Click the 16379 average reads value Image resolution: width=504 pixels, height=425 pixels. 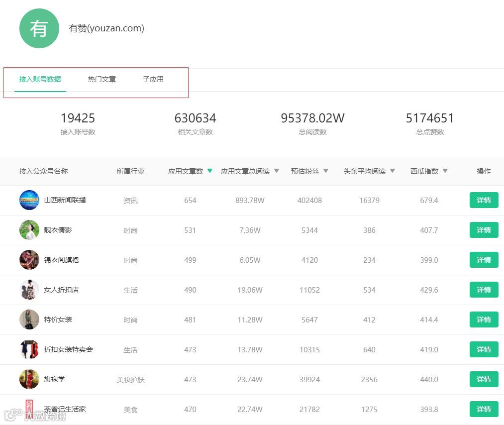point(369,201)
